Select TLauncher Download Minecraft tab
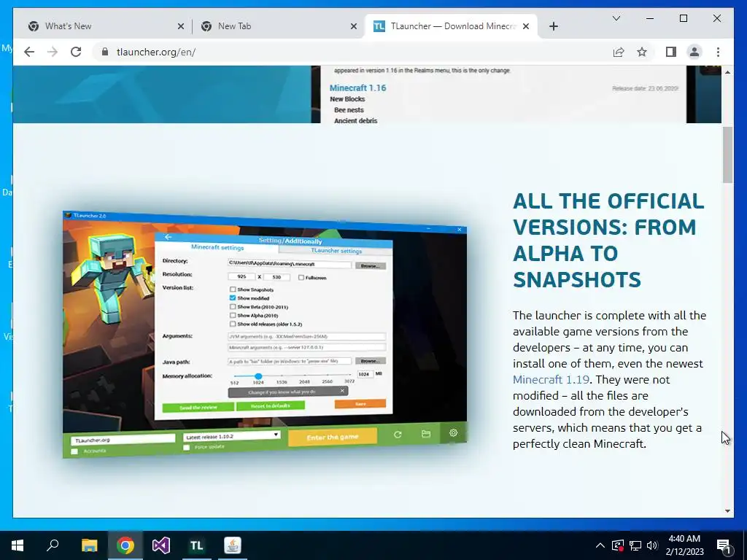This screenshot has width=747, height=560. [450, 26]
